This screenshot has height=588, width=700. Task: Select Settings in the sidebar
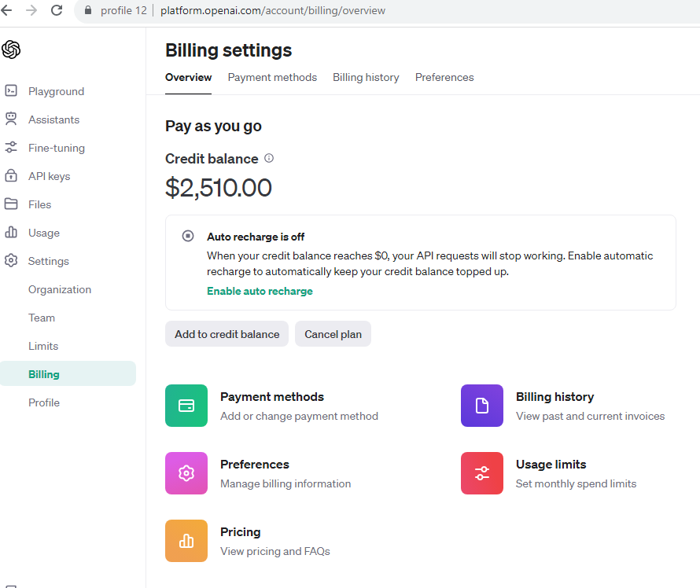point(49,261)
